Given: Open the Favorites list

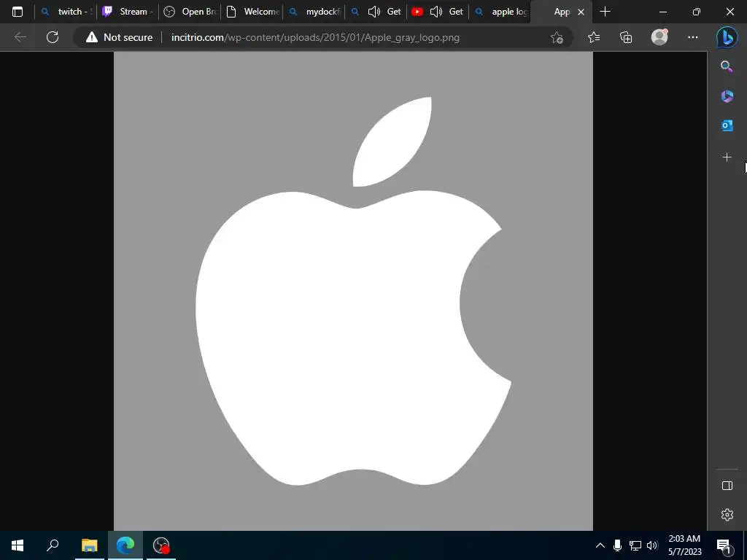Looking at the screenshot, I should click(594, 37).
